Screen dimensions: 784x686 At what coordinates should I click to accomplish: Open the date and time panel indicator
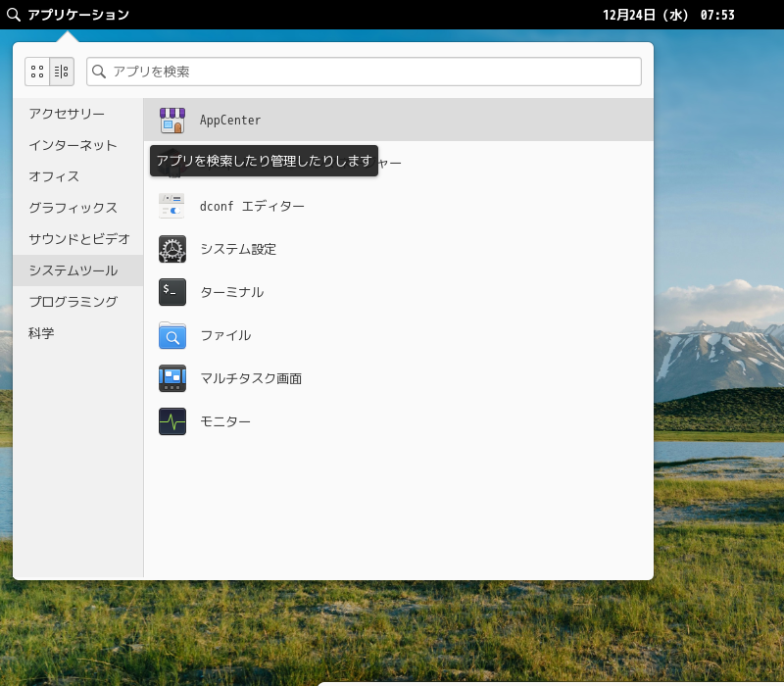668,15
